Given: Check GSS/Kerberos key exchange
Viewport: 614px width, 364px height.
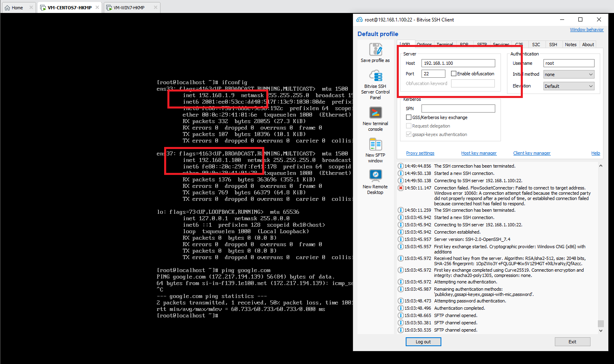Looking at the screenshot, I should point(409,117).
